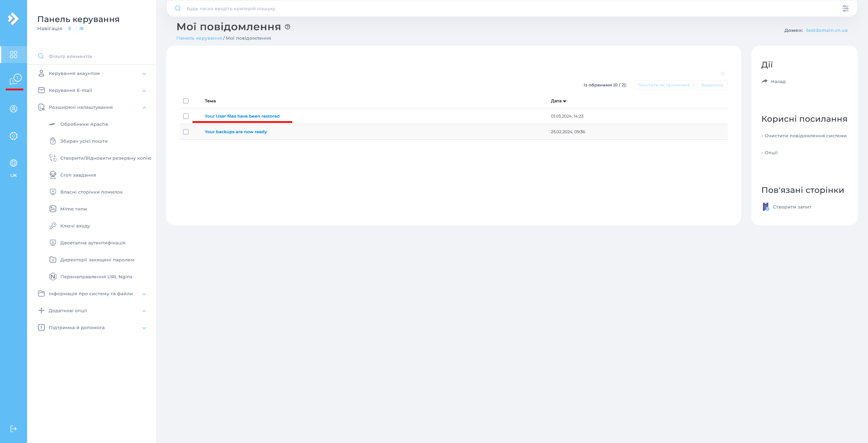Image resolution: width=868 pixels, height=443 pixels.
Task: Click the logout icon at bottom left
Action: 14,429
